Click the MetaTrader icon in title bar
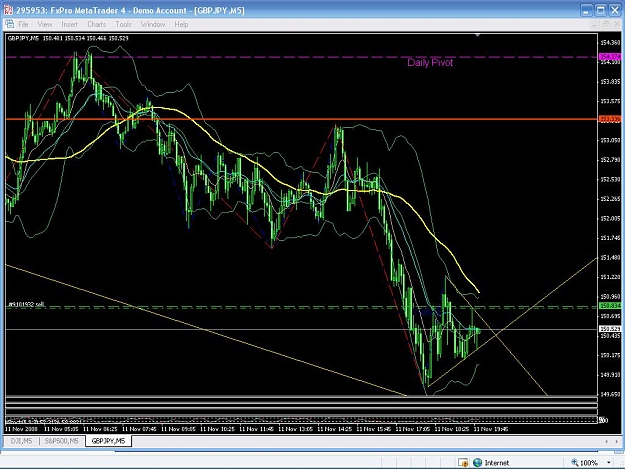This screenshot has height=469, width=625. (8, 10)
